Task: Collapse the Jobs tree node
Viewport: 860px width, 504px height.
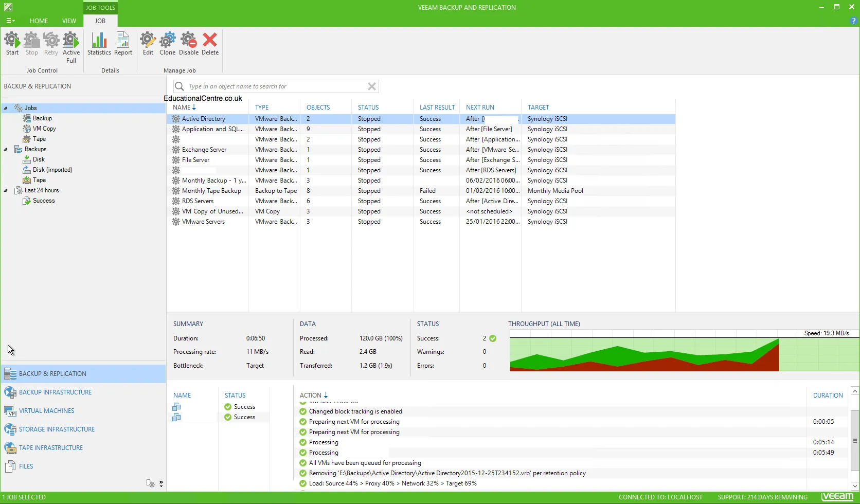Action: point(6,108)
